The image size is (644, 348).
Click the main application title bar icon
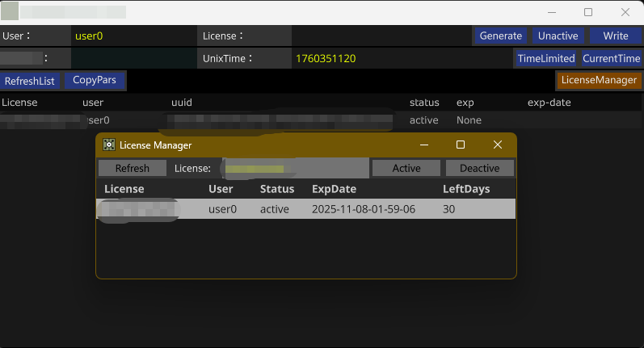pyautogui.click(x=10, y=12)
